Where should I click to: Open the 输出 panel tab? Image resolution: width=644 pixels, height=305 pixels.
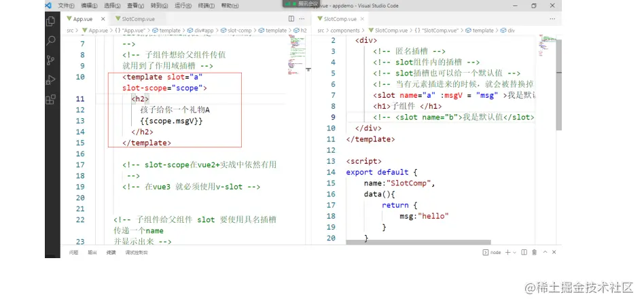[x=92, y=253]
